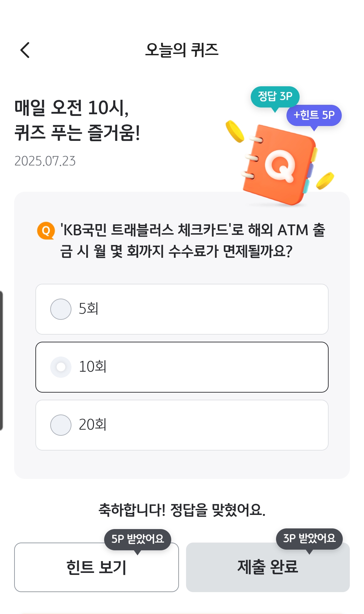Image resolution: width=364 pixels, height=614 pixels.
Task: Tap the 정답 3P speech bubble
Action: 275,96
